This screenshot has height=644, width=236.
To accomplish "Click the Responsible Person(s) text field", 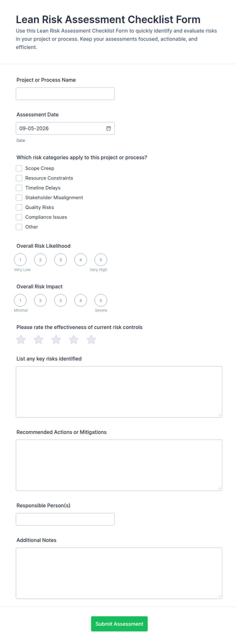I will [65, 519].
